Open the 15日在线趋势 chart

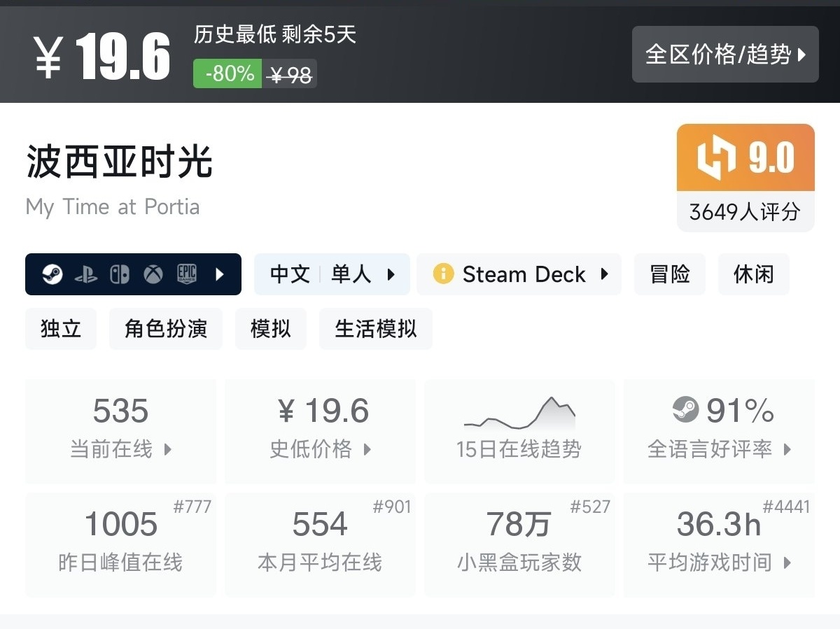[x=519, y=432]
